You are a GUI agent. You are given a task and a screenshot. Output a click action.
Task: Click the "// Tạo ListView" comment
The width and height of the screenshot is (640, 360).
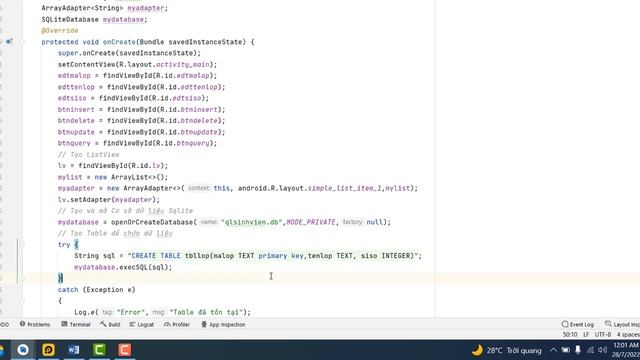pos(89,155)
